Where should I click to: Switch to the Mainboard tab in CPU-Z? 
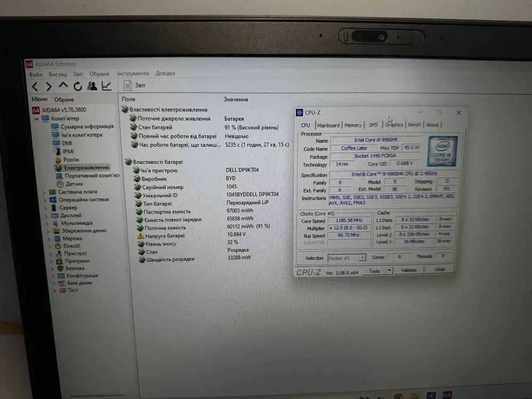click(x=328, y=125)
